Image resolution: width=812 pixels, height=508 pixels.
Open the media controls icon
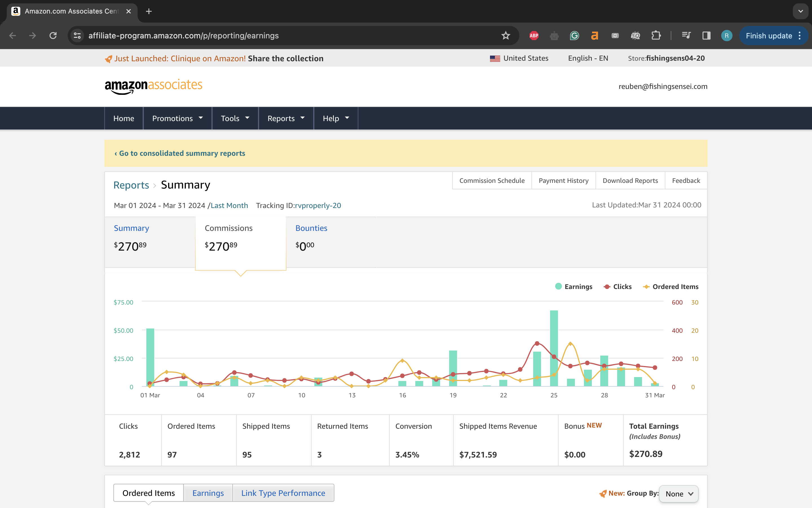686,36
